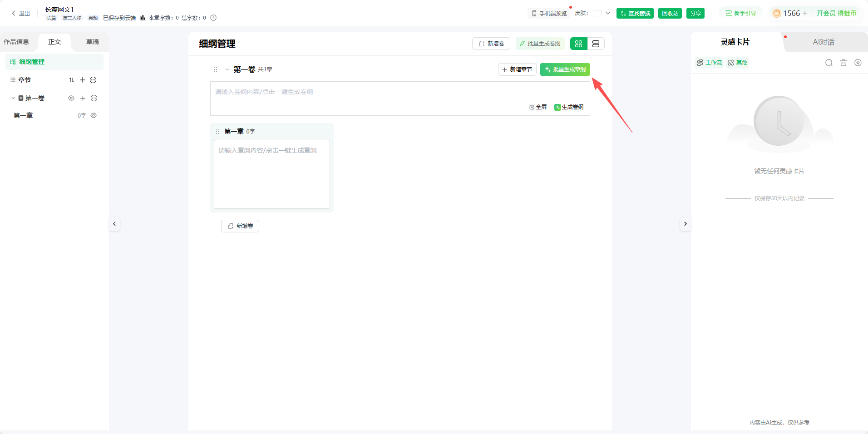Switch to the list layout view

click(596, 44)
